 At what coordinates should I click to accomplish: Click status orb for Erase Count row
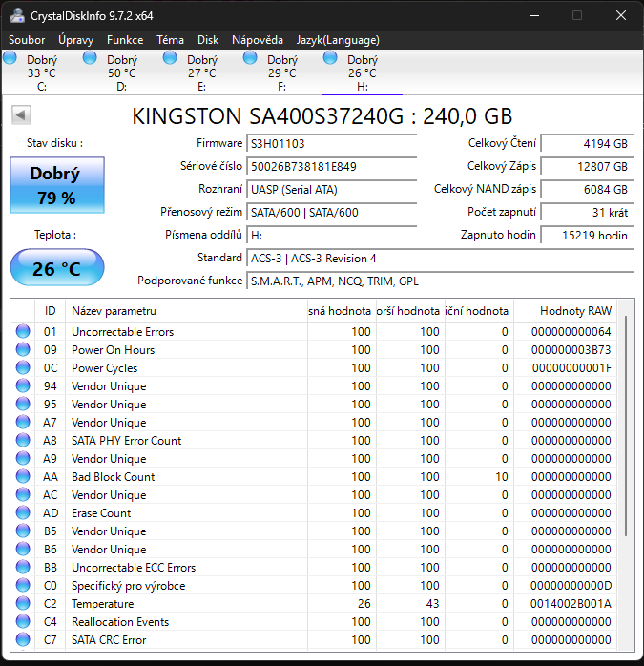pyautogui.click(x=23, y=512)
